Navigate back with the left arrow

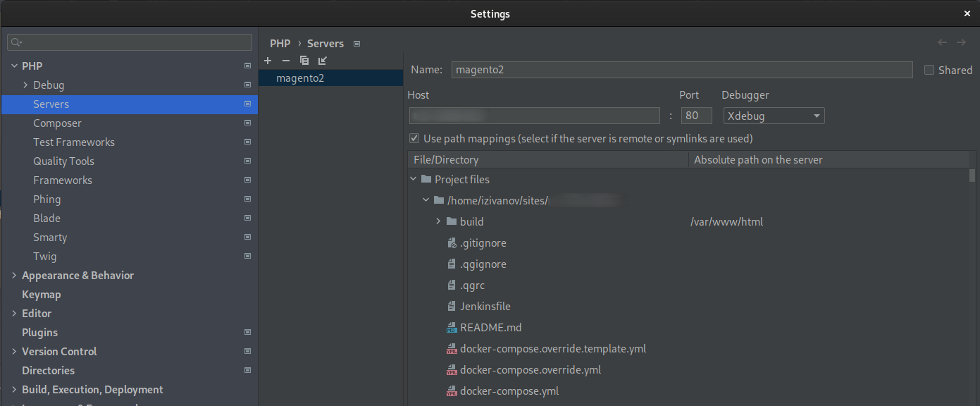click(942, 42)
